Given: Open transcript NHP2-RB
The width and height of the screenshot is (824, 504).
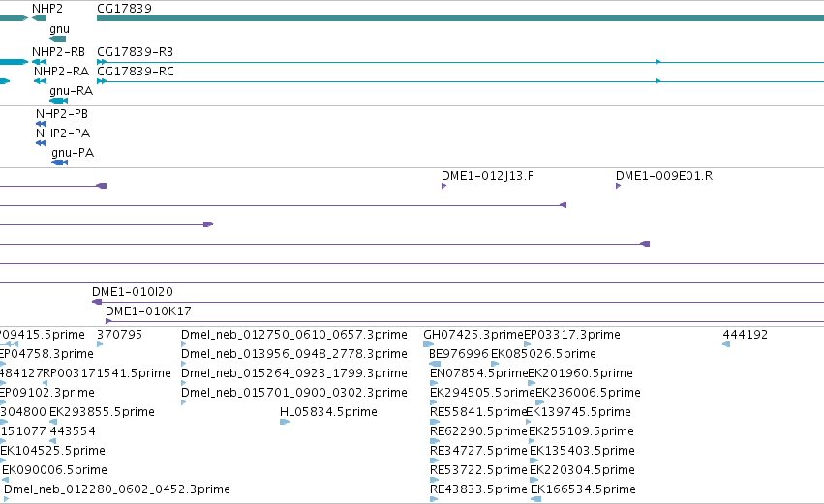Looking at the screenshot, I should point(58,52).
